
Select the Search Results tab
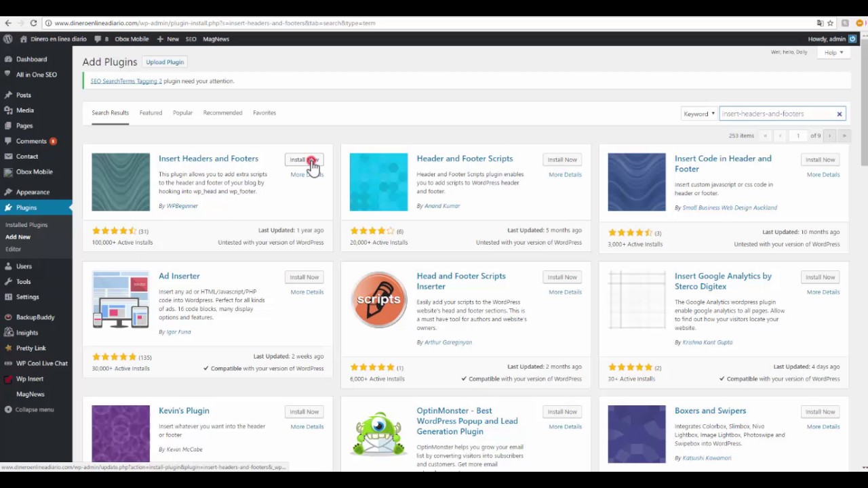110,113
